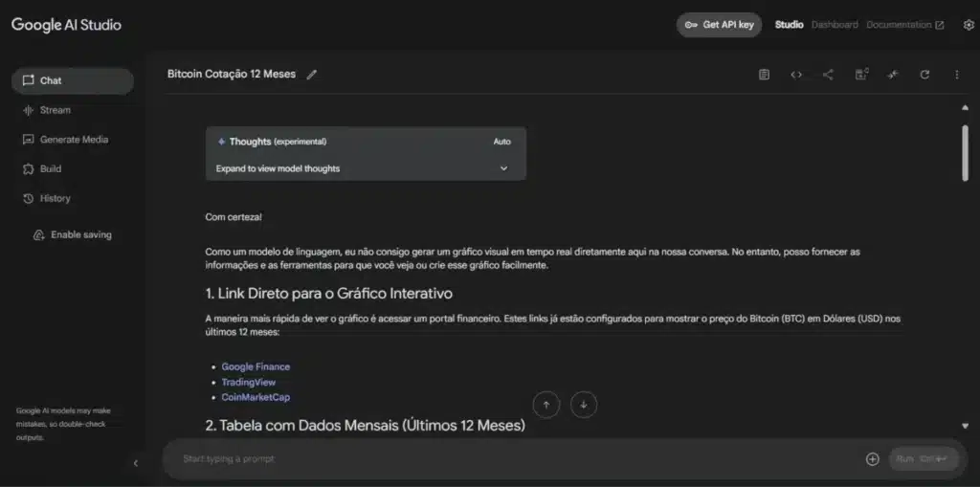This screenshot has width=980, height=487.
Task: Open Generate Media in sidebar
Action: 65,140
